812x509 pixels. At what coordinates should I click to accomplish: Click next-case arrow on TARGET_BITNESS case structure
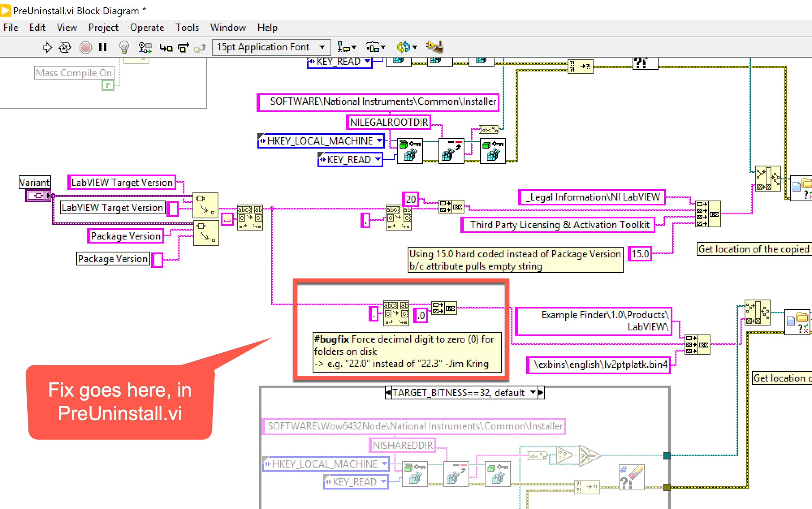click(x=540, y=393)
